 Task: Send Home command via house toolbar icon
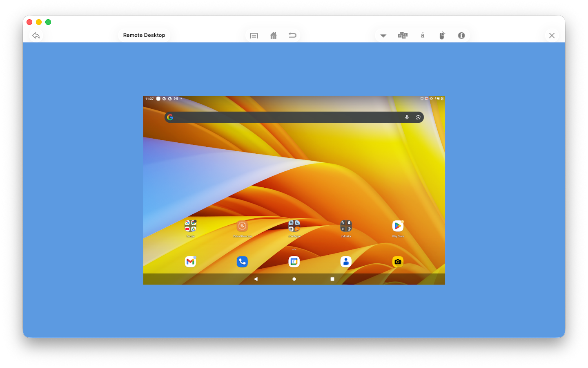click(x=274, y=36)
